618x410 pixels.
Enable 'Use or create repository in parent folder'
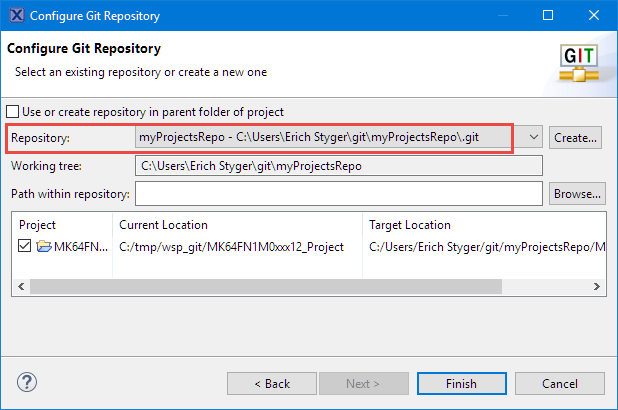(13, 112)
